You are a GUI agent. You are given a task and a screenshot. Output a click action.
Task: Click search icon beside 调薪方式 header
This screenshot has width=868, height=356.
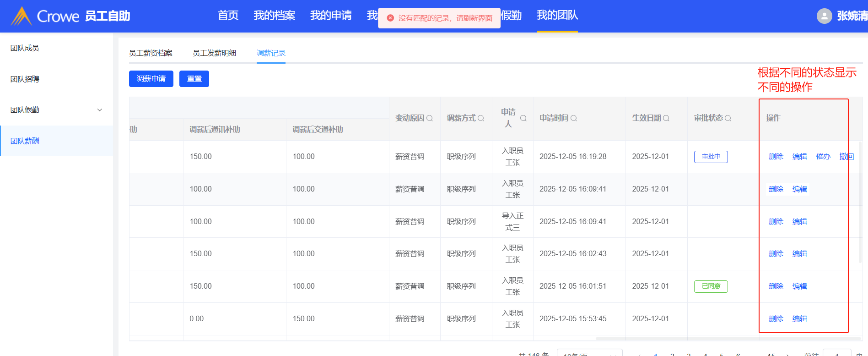(481, 118)
